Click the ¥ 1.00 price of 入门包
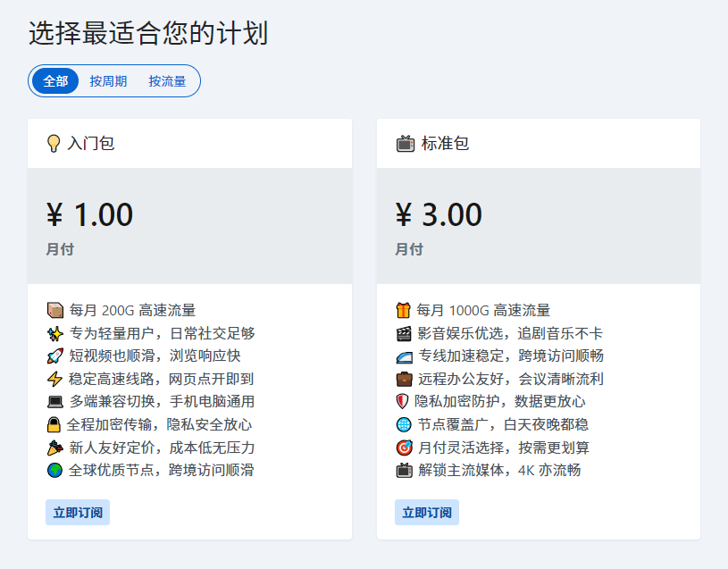 point(89,215)
